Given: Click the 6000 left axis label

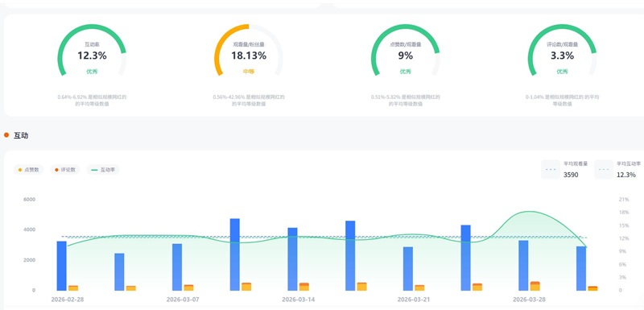Looking at the screenshot, I should click(x=31, y=200).
